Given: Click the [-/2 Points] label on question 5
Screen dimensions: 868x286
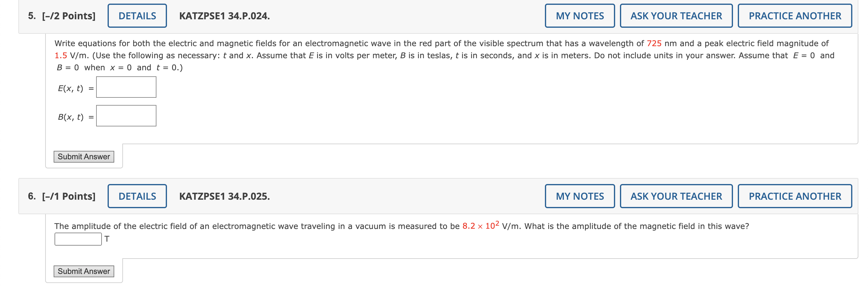Looking at the screenshot, I should (68, 15).
